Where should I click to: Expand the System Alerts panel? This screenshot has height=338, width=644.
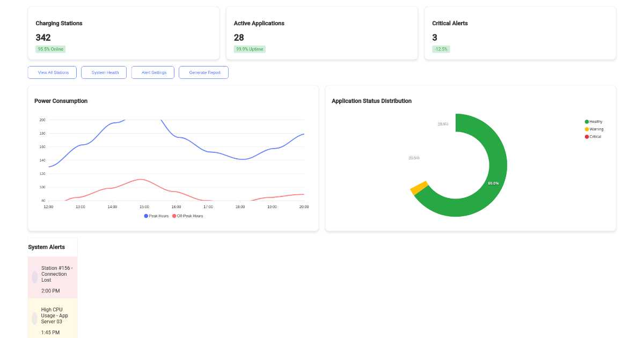(x=46, y=247)
